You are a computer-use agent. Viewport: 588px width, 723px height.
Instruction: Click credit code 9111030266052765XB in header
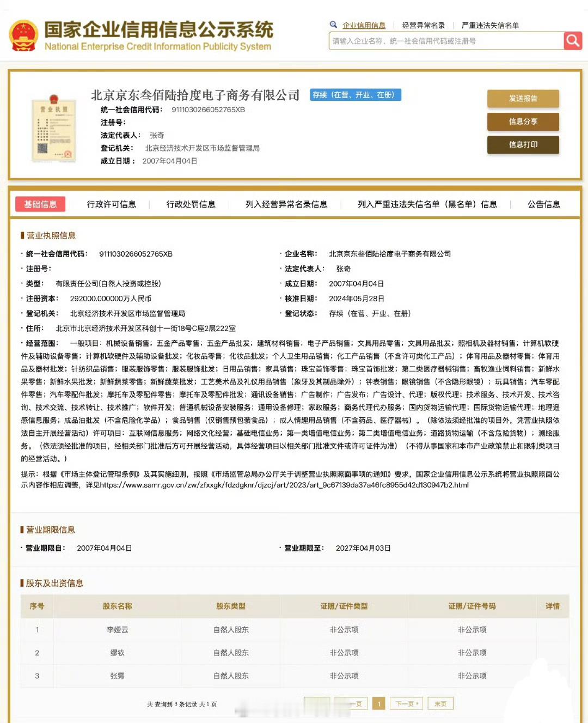tap(208, 110)
